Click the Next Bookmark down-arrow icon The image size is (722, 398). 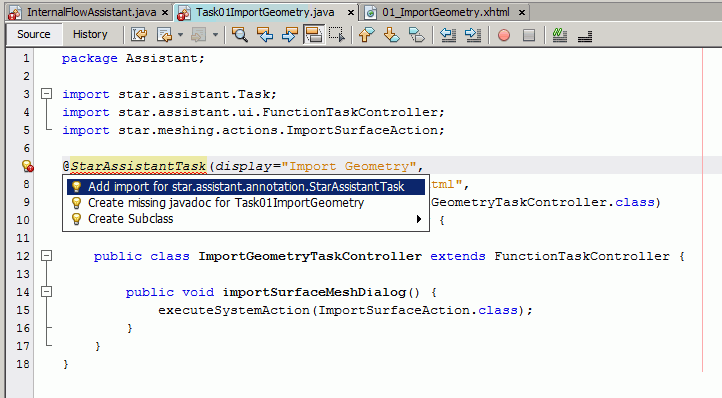click(x=391, y=35)
